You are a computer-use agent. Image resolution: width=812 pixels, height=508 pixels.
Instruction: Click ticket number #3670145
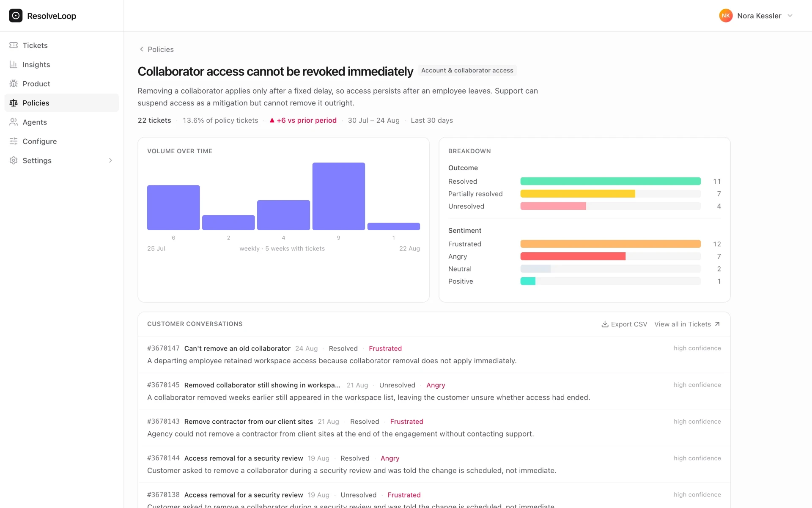click(163, 385)
